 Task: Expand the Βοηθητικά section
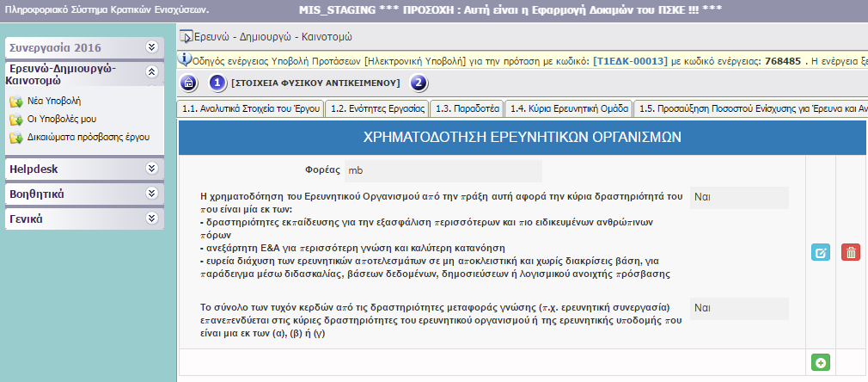pos(151,193)
